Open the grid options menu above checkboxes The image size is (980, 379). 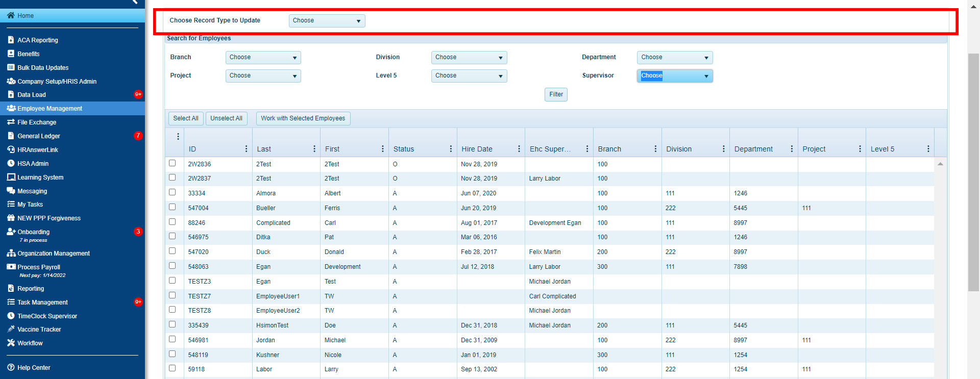pyautogui.click(x=178, y=136)
